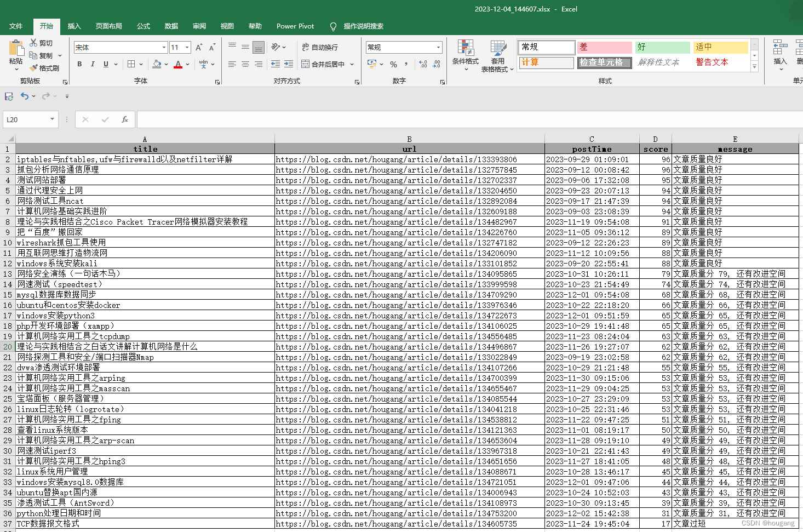Screen dimensions: 803x532
Task: Save the workbook from quick access toolbar
Action: pyautogui.click(x=9, y=96)
